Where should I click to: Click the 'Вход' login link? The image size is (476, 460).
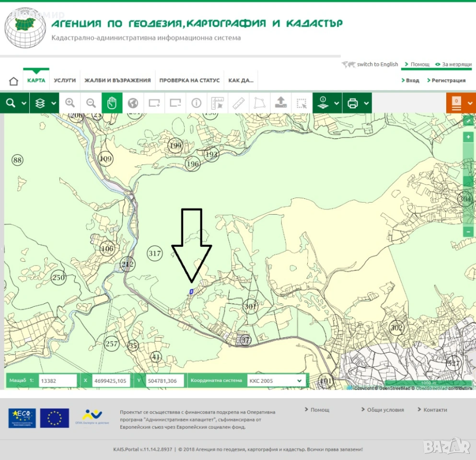(412, 80)
